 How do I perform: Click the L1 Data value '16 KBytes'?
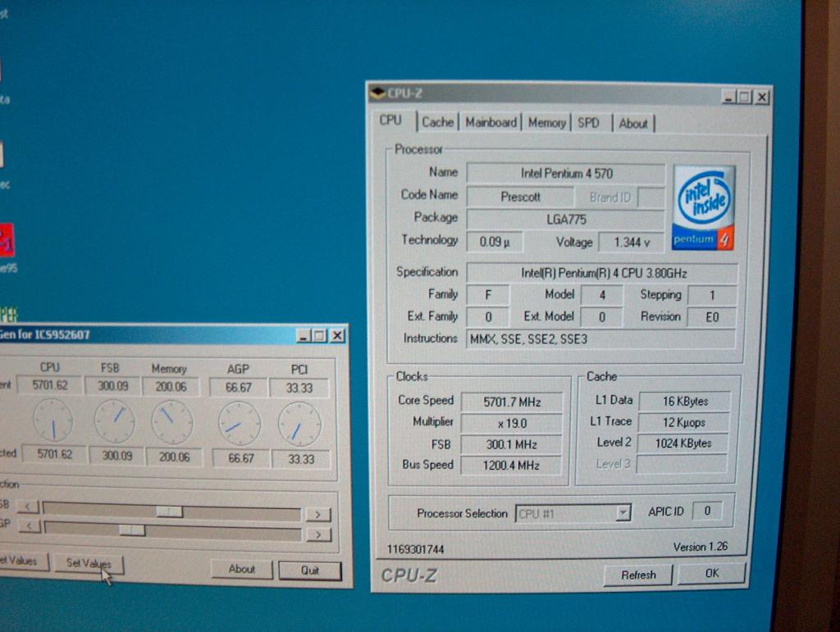tap(685, 402)
